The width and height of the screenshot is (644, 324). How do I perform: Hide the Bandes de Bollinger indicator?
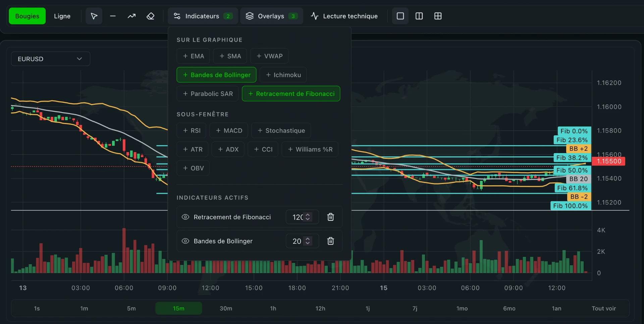coord(185,241)
